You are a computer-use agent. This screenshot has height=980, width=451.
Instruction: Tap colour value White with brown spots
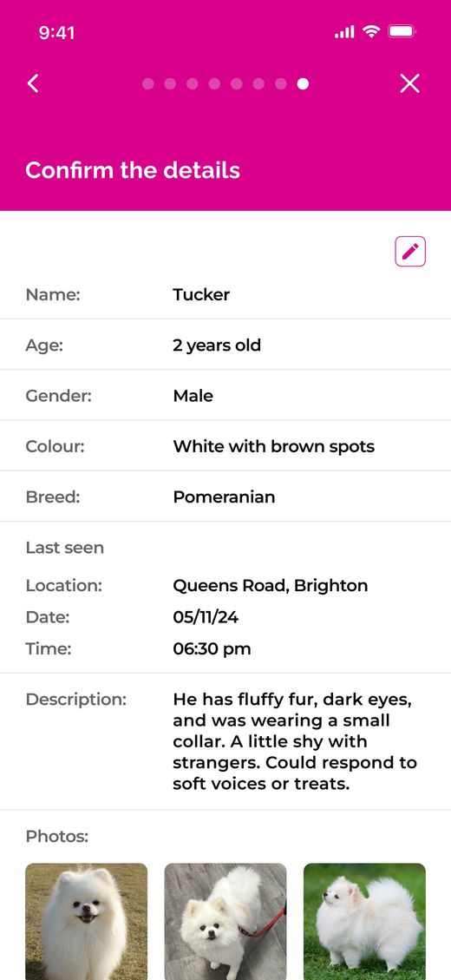coord(273,446)
